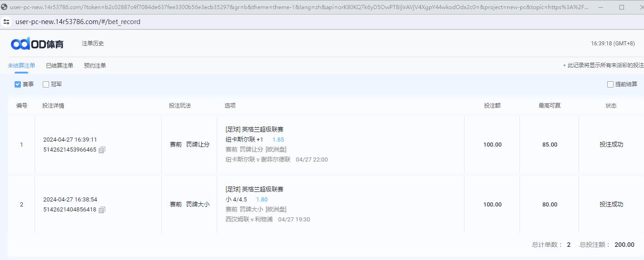This screenshot has height=260, width=644.
Task: Click 西汉姆联 v 利物浦 match text
Action: [249, 220]
